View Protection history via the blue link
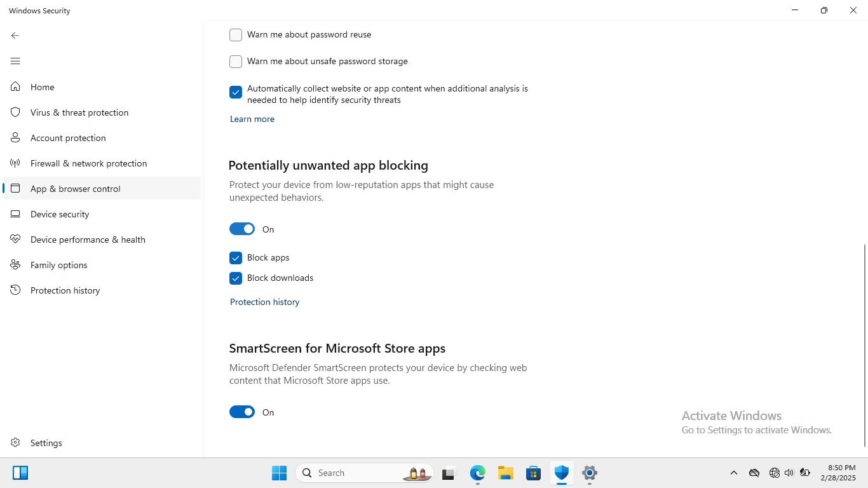Viewport: 868px width, 488px height. (x=264, y=302)
